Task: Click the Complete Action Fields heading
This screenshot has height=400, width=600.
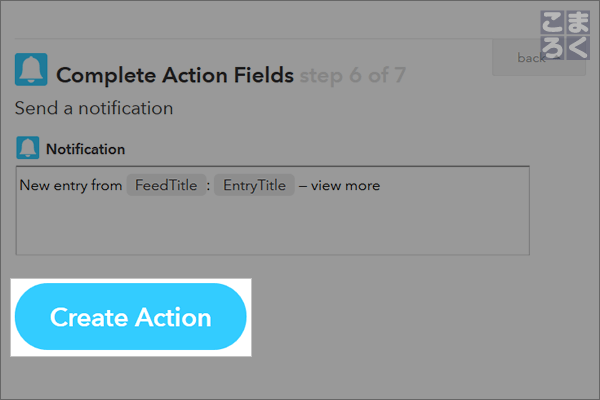Action: point(175,75)
